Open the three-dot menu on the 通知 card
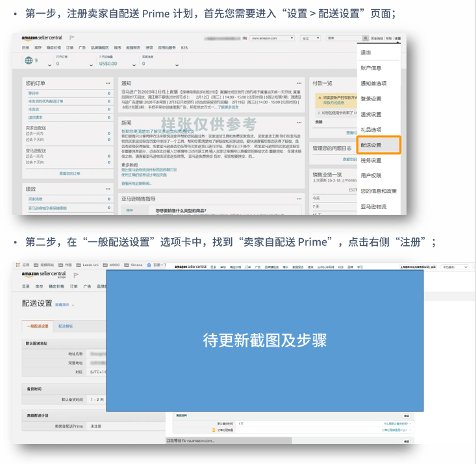476x464 pixels. pos(299,83)
